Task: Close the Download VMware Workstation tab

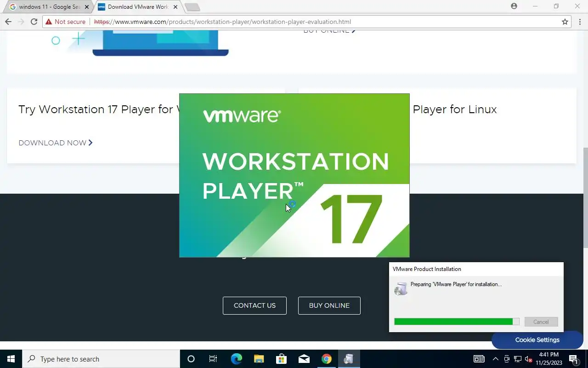Action: click(175, 7)
